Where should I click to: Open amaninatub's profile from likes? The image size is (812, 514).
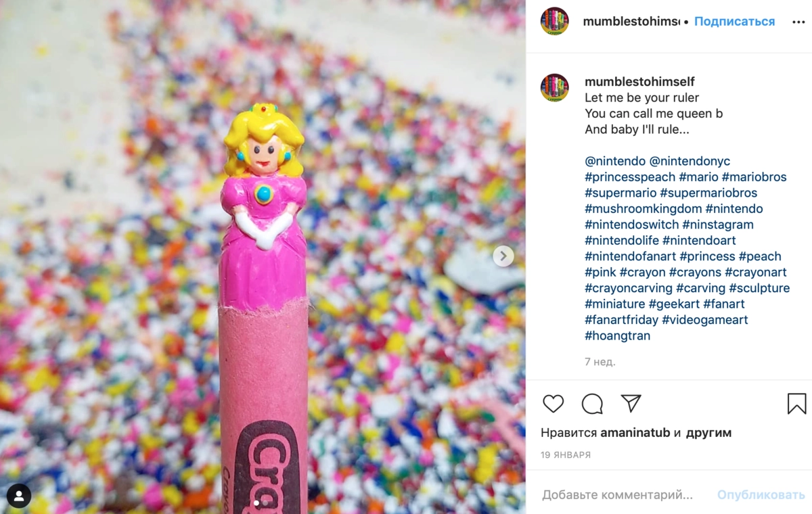[635, 433]
